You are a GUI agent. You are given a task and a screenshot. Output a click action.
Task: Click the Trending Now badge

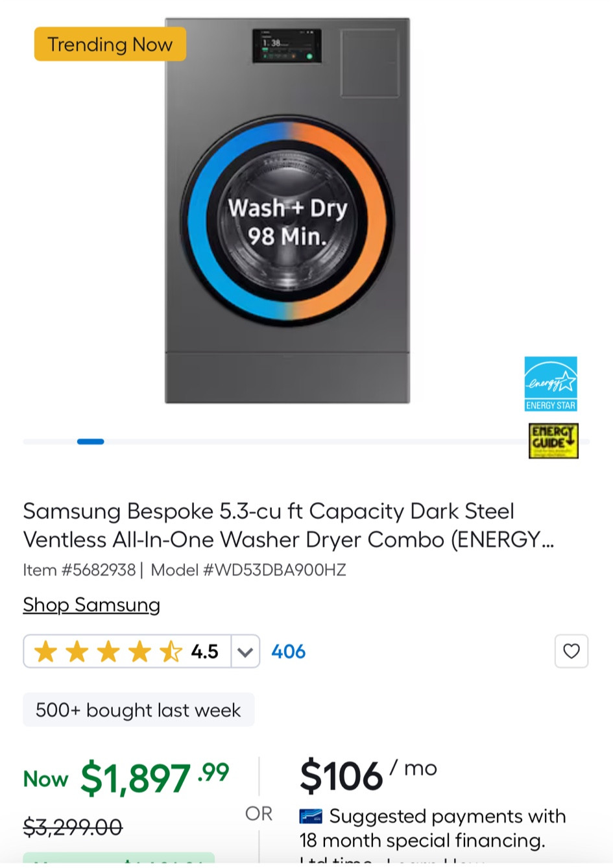click(x=110, y=44)
